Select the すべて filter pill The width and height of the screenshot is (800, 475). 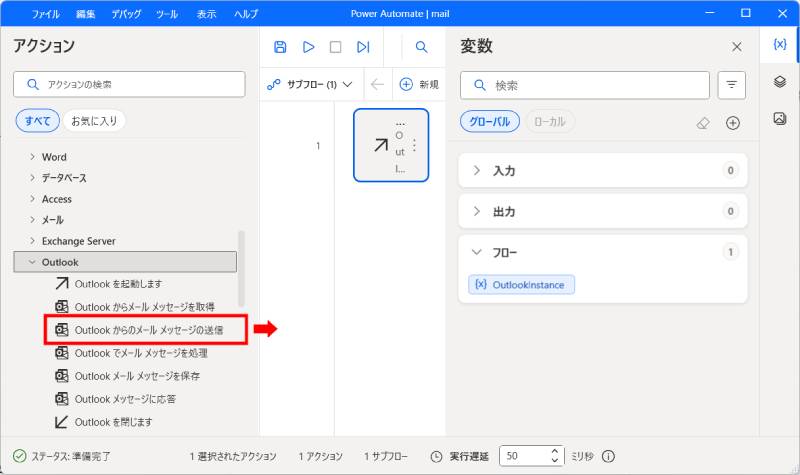38,121
